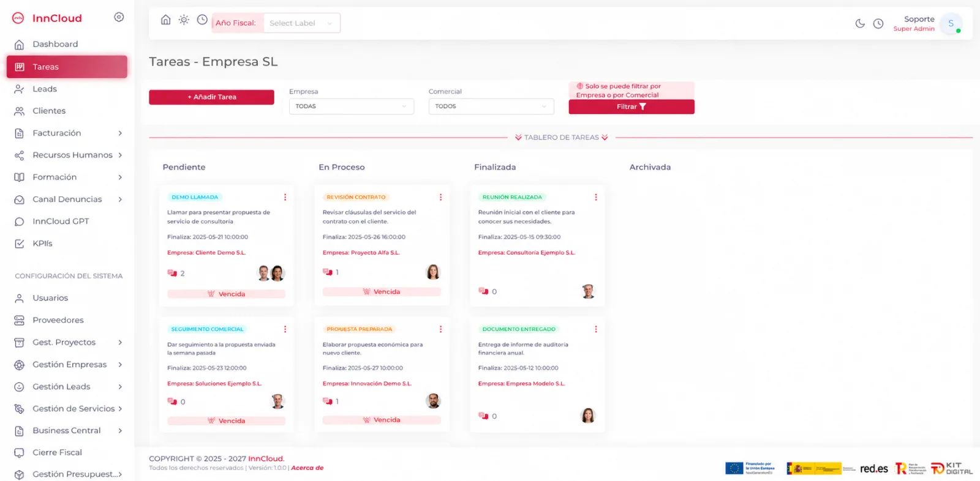Click the red.es logo in the footer
Viewport: 980px width, 481px height.
coord(874,469)
